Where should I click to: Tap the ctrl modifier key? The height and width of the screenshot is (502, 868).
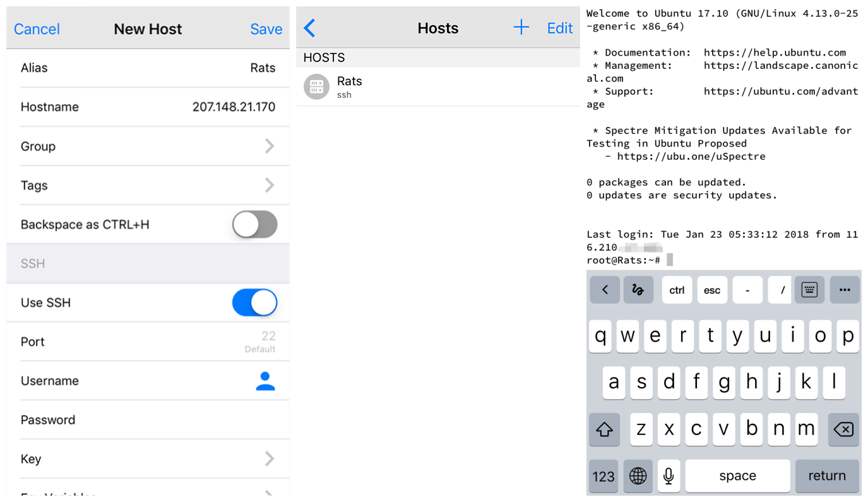pyautogui.click(x=677, y=290)
